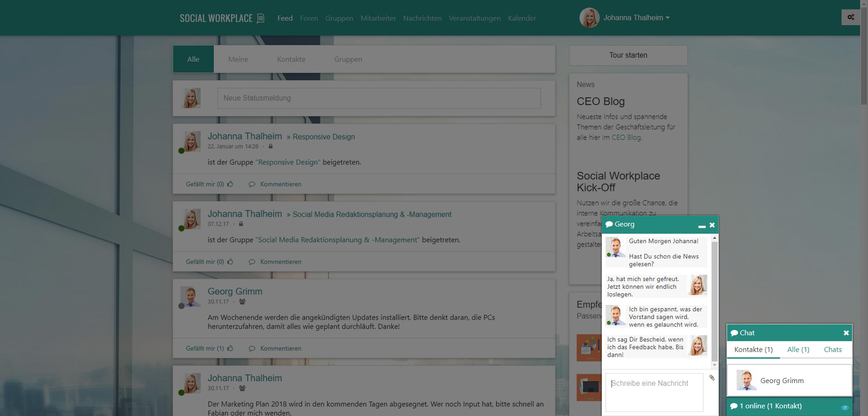868x416 pixels.
Task: Click the Tour starten button
Action: click(628, 55)
